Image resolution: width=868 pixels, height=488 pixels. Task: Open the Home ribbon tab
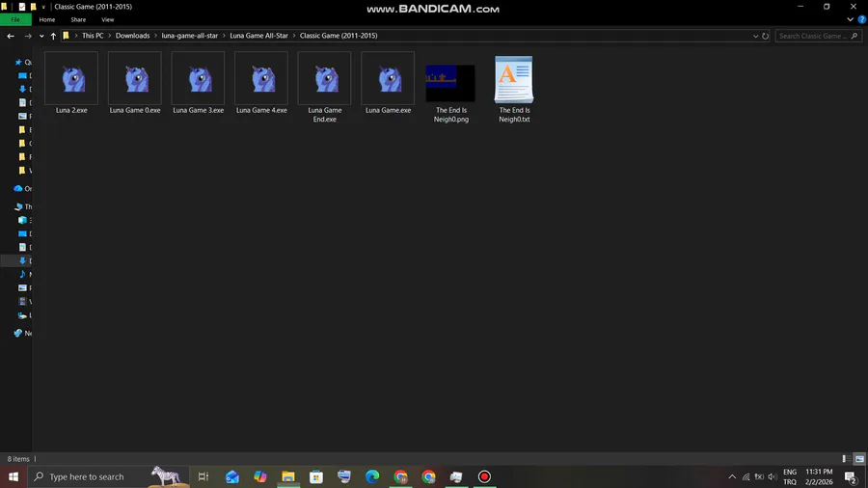pos(47,19)
